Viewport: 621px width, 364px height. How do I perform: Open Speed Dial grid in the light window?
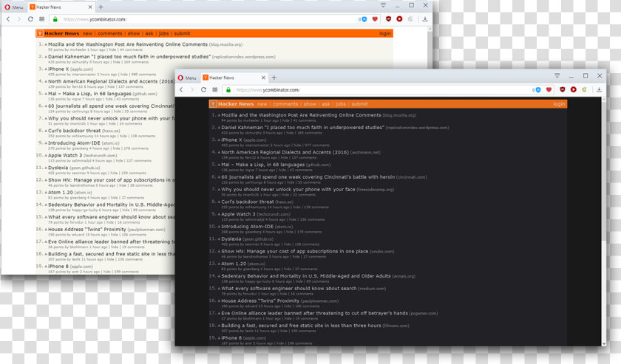coord(41,19)
